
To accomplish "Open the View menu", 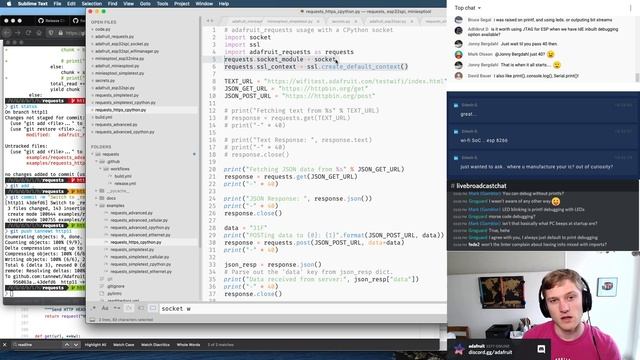I will tap(129, 4).
